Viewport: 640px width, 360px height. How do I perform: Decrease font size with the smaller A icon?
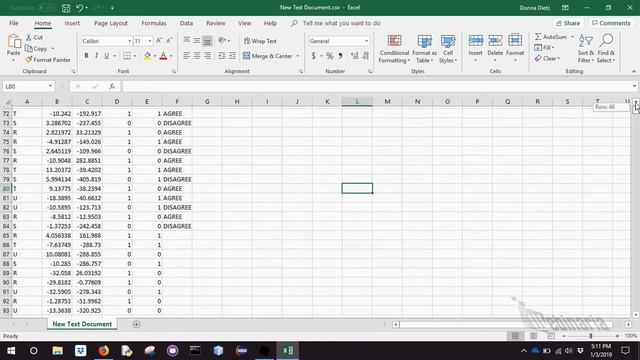tap(169, 40)
